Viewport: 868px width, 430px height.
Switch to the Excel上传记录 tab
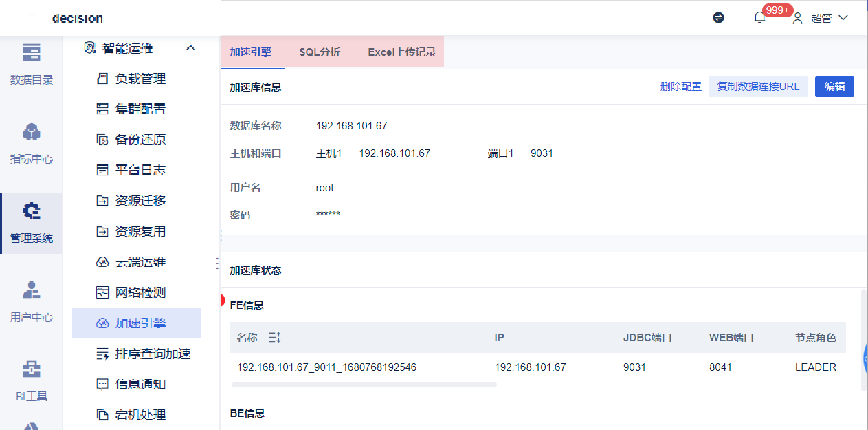point(402,52)
